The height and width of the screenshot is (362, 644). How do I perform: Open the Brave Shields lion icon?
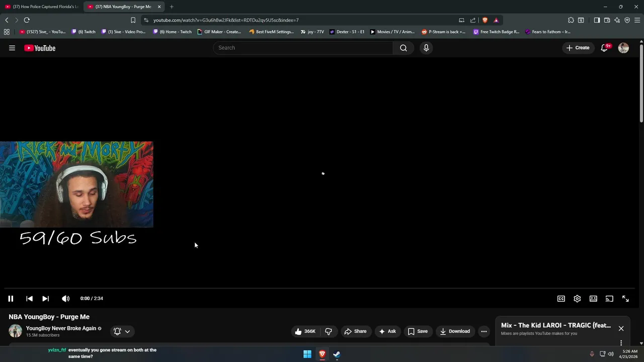tap(485, 20)
